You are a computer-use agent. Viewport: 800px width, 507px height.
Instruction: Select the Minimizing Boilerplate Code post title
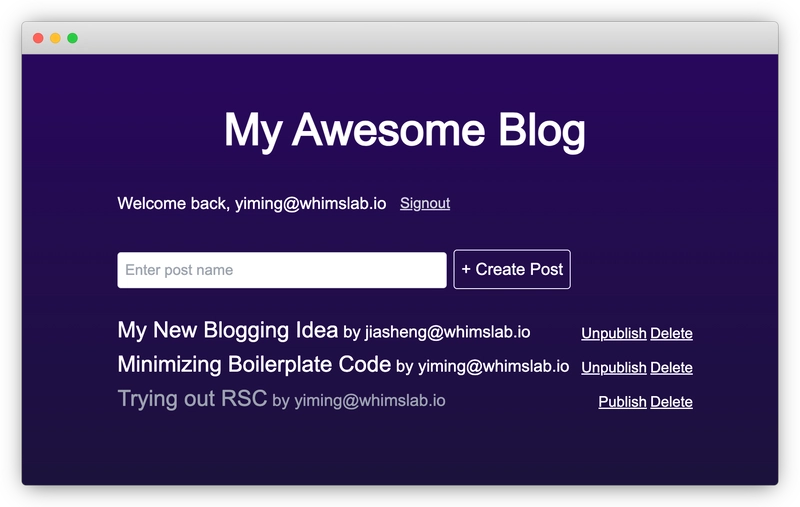click(253, 364)
